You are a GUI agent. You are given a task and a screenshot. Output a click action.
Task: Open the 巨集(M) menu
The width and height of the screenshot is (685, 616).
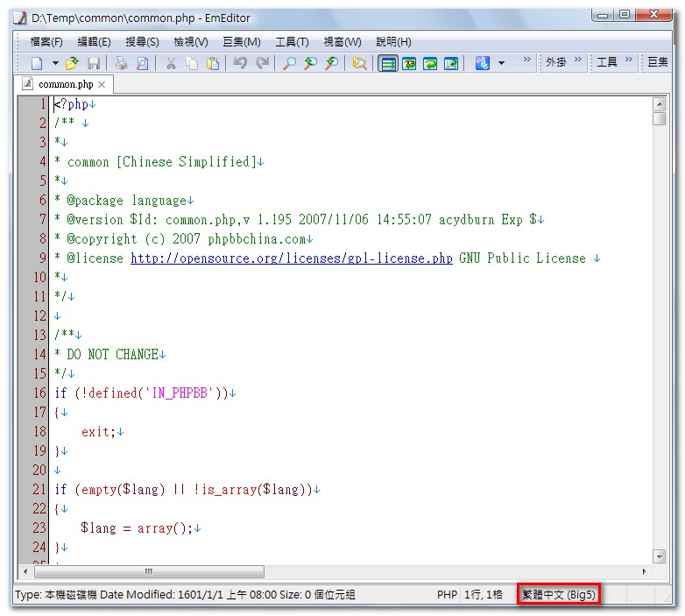point(242,42)
